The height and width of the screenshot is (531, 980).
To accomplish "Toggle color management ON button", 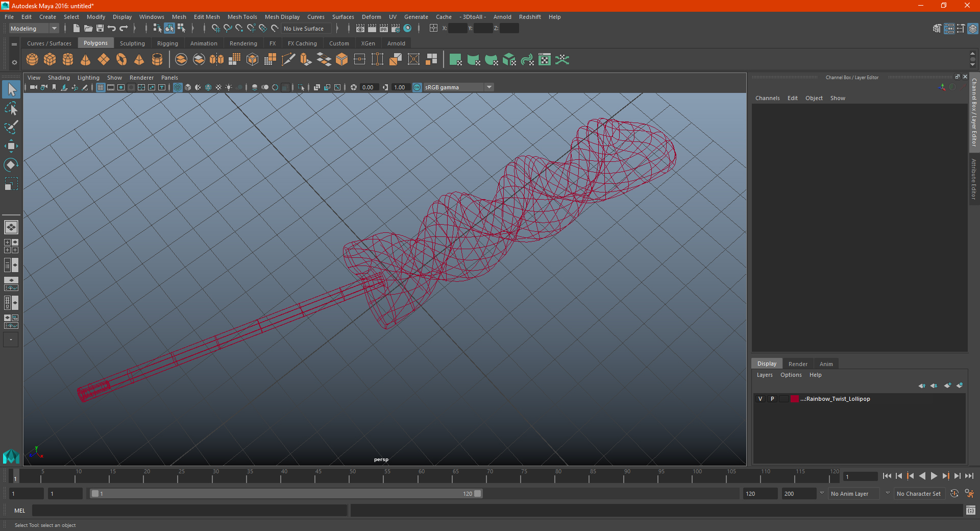I will click(x=417, y=87).
